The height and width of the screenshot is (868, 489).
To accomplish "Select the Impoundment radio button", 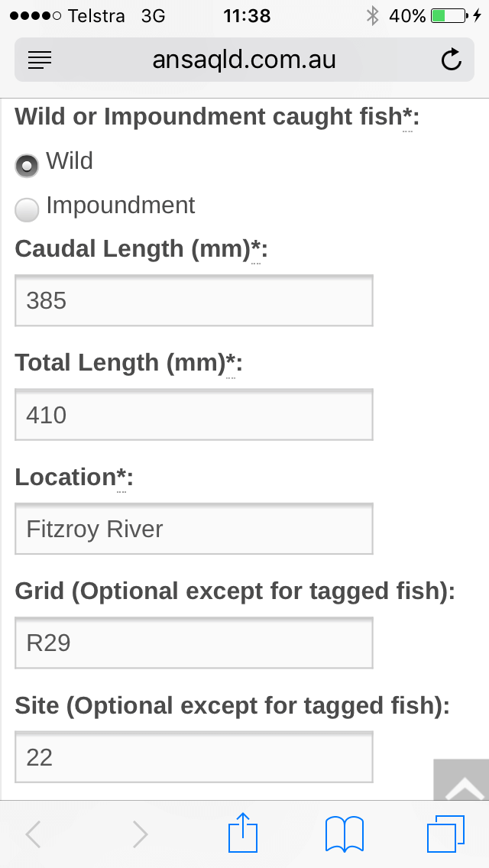I will [x=27, y=209].
